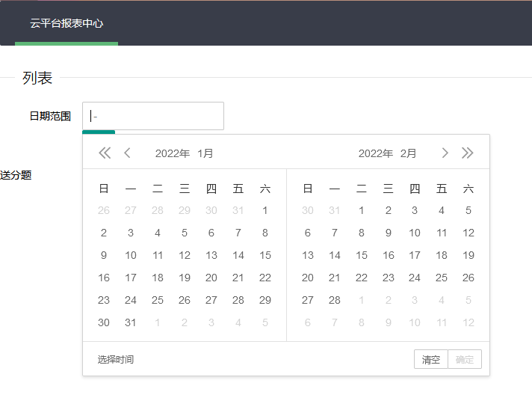Click the 选择时间 time selection link
Screen dimensions: 532x398
(x=116, y=360)
